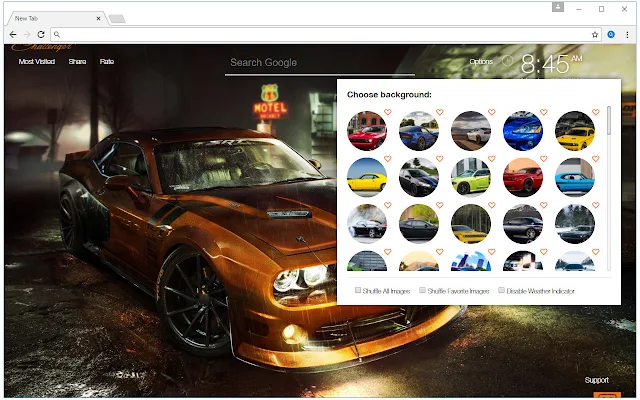Favorite the dark blue Challenger first-row thumbnail
Viewport: 640px width, 400px height.
440,112
